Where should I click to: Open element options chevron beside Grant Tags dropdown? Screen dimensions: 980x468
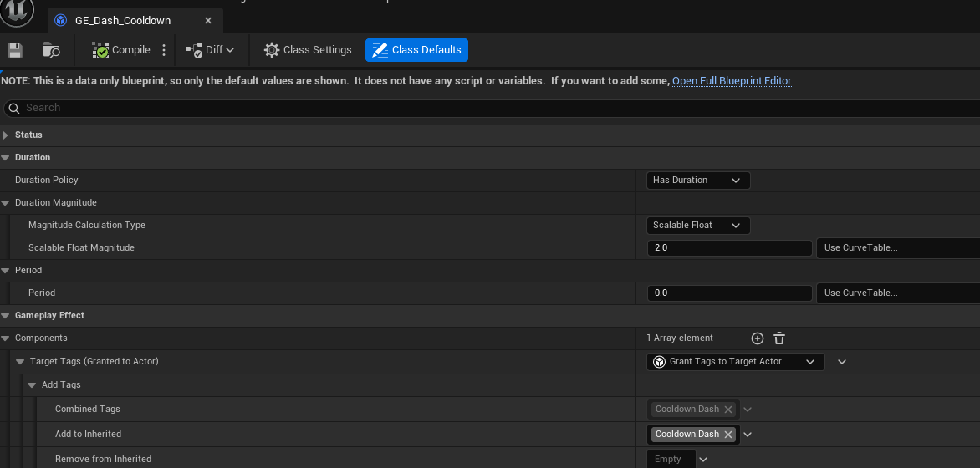842,362
